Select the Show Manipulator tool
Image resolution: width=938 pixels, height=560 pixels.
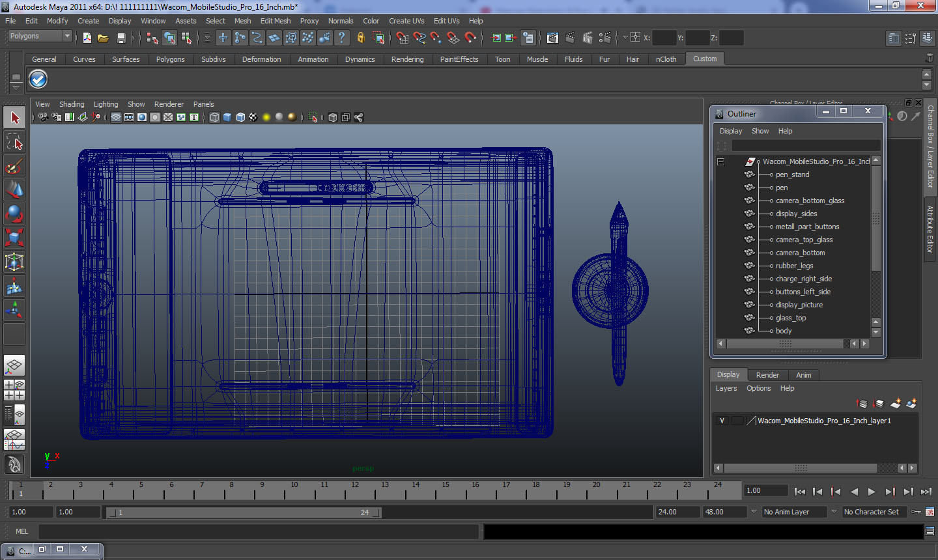click(14, 311)
